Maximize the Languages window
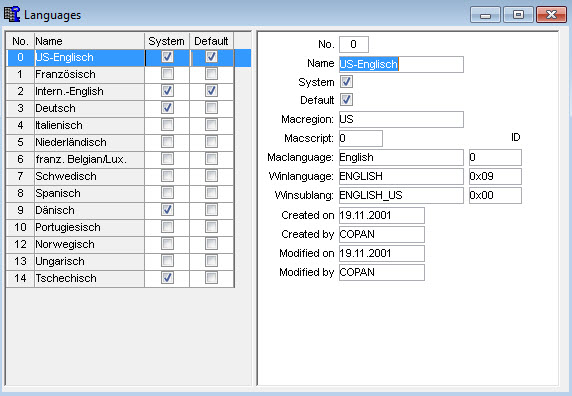572x396 pixels. click(518, 15)
